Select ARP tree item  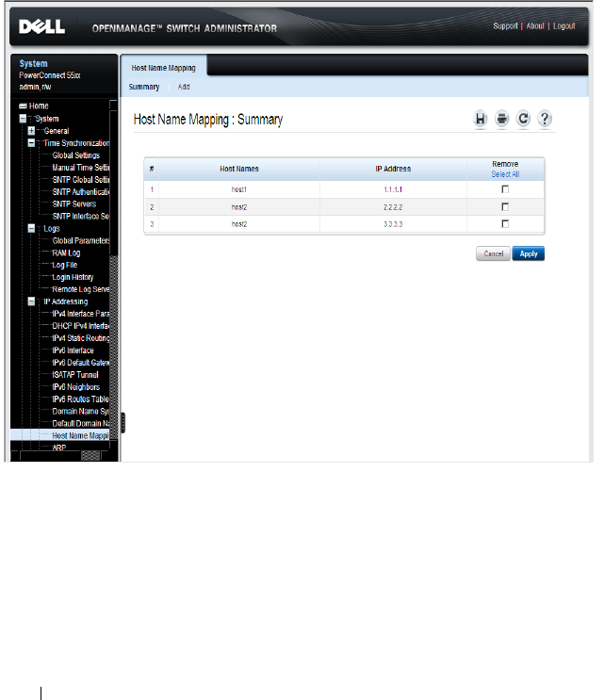(59, 448)
